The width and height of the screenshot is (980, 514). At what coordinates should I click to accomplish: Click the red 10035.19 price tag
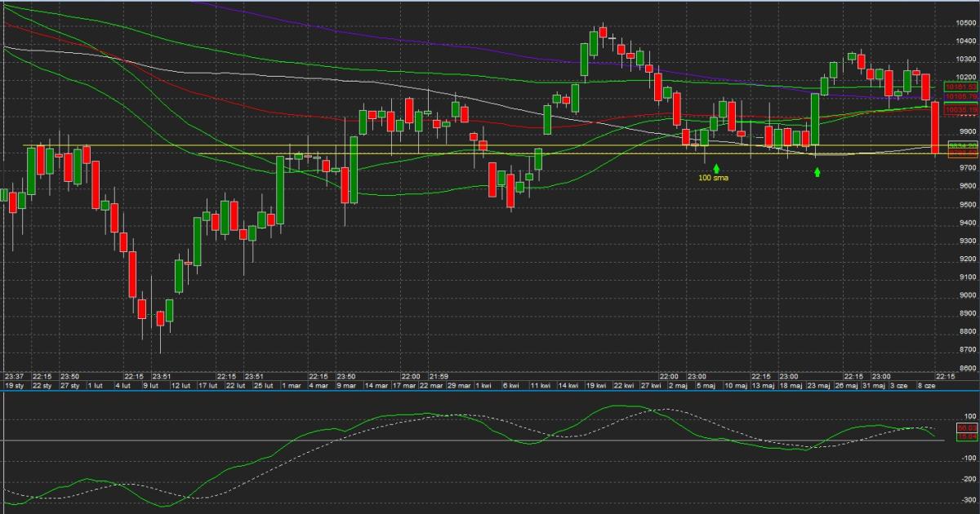(x=960, y=109)
